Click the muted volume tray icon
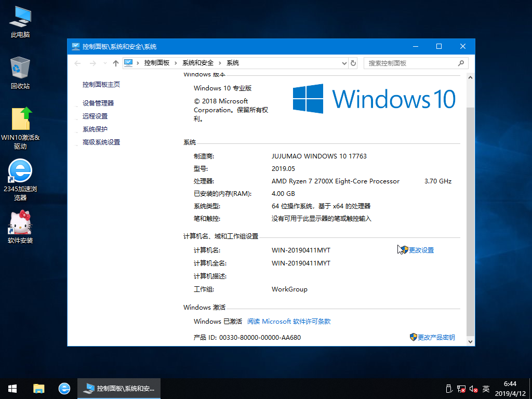Screen dimensions: 532x399 (x=474, y=389)
